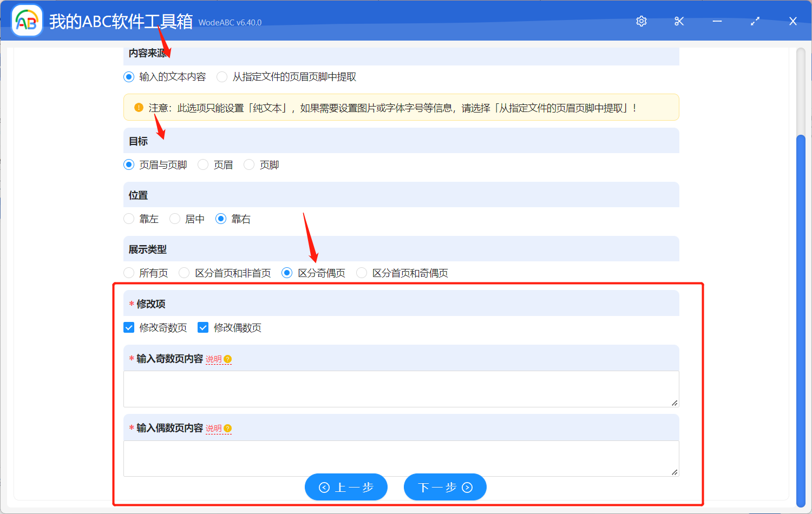Click the warning icon in the yellow notice bar
This screenshot has height=514, width=812.
click(139, 107)
